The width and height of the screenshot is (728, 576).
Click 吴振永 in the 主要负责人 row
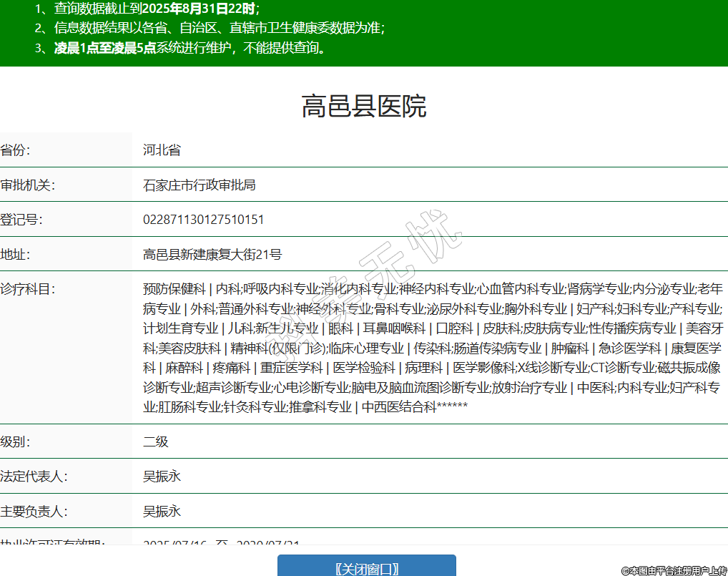162,512
